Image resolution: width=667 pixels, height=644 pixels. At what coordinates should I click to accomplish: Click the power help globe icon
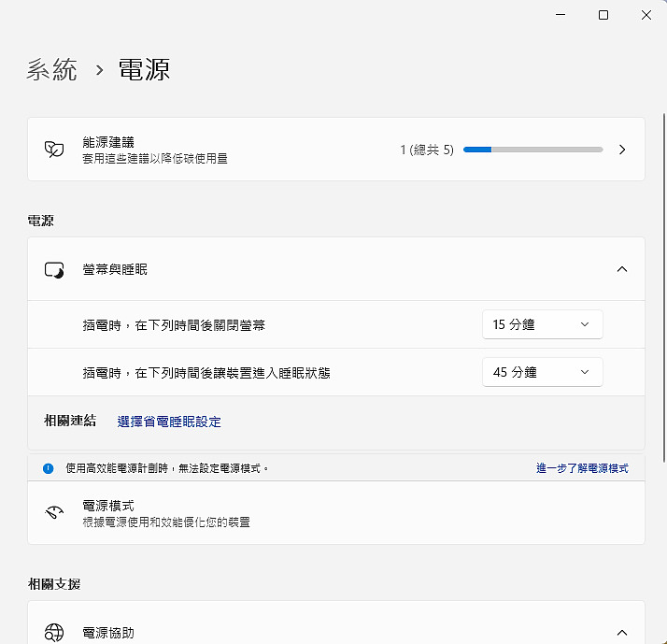pyautogui.click(x=54, y=633)
